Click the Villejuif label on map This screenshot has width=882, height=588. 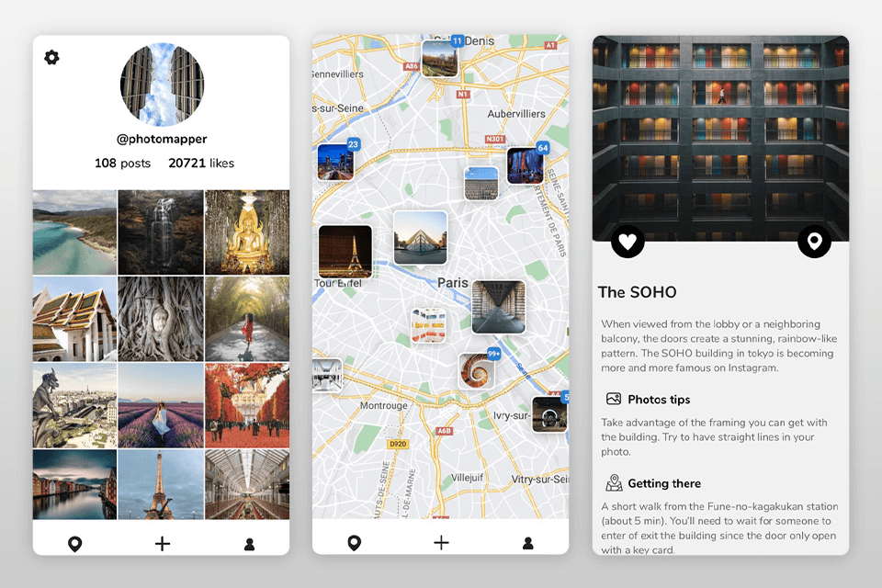467,477
